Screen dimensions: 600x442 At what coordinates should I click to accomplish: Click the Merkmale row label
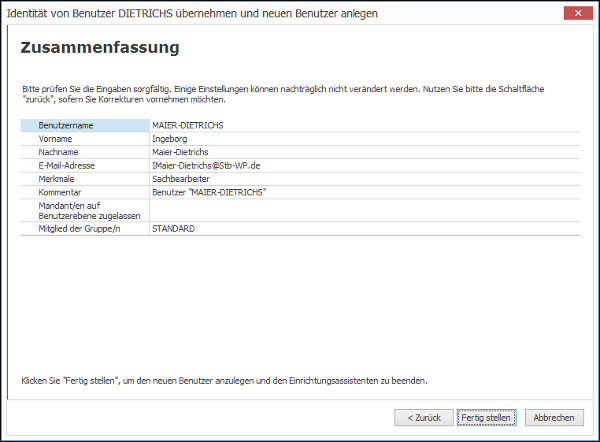click(56, 179)
